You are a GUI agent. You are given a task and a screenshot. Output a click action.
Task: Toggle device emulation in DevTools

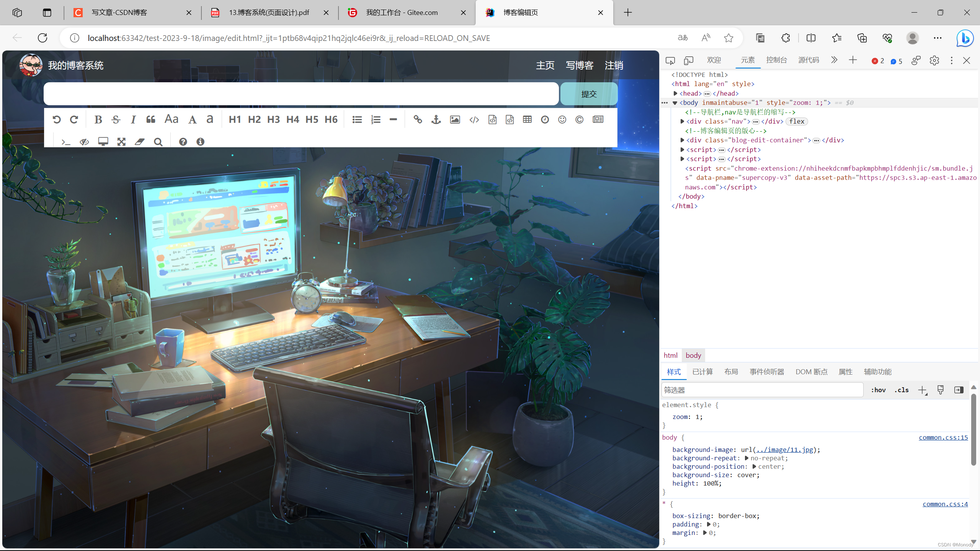tap(689, 60)
